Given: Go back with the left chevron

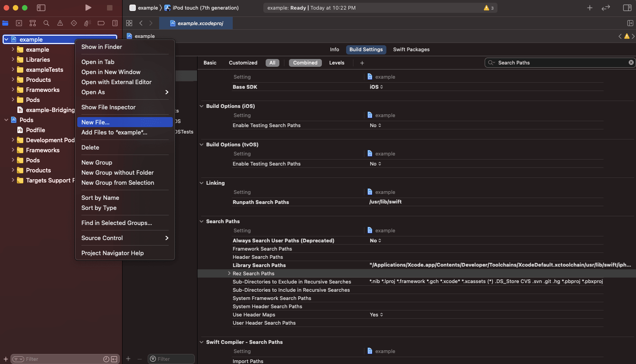Looking at the screenshot, I should [141, 23].
